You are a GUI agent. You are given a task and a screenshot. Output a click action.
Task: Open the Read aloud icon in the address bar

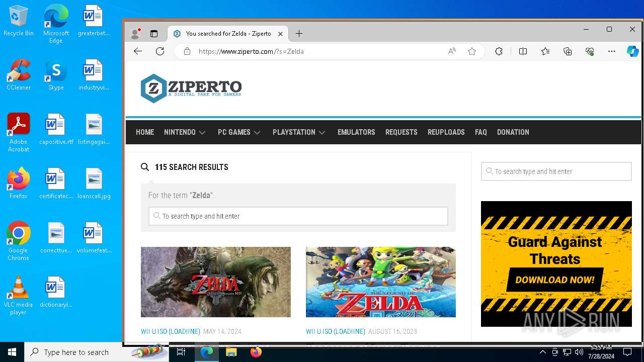(x=452, y=51)
